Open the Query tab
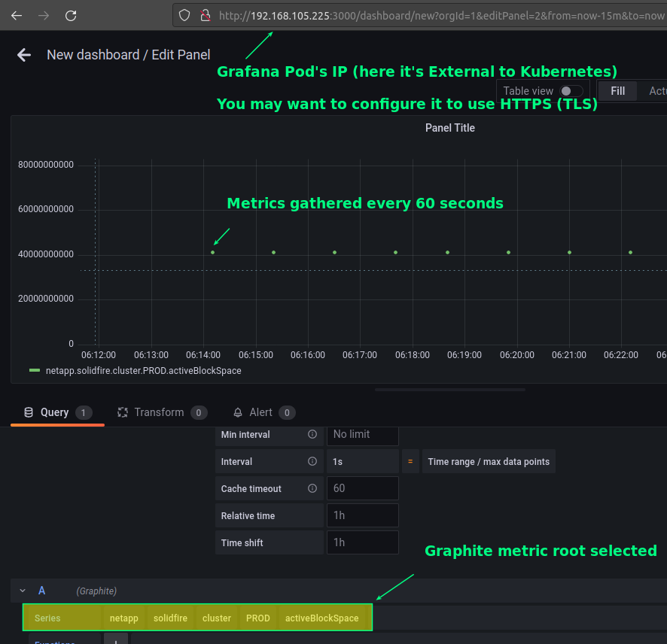 tap(57, 412)
